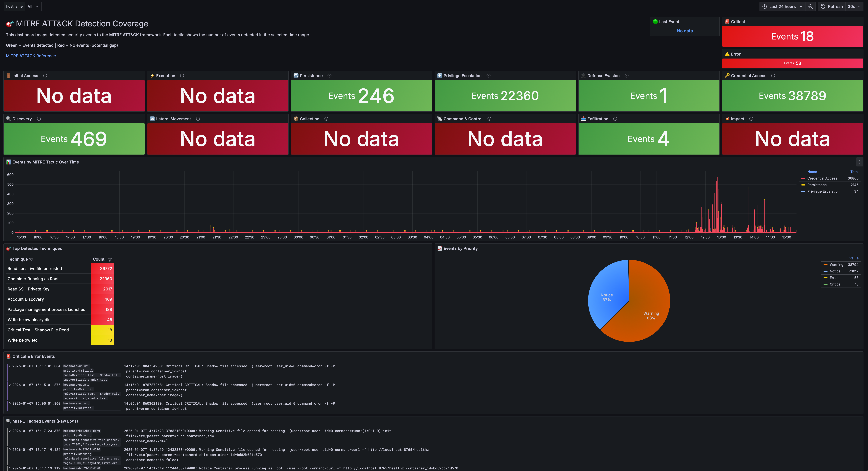Click the info icon on Impact panel
The image size is (868, 471).
point(751,119)
